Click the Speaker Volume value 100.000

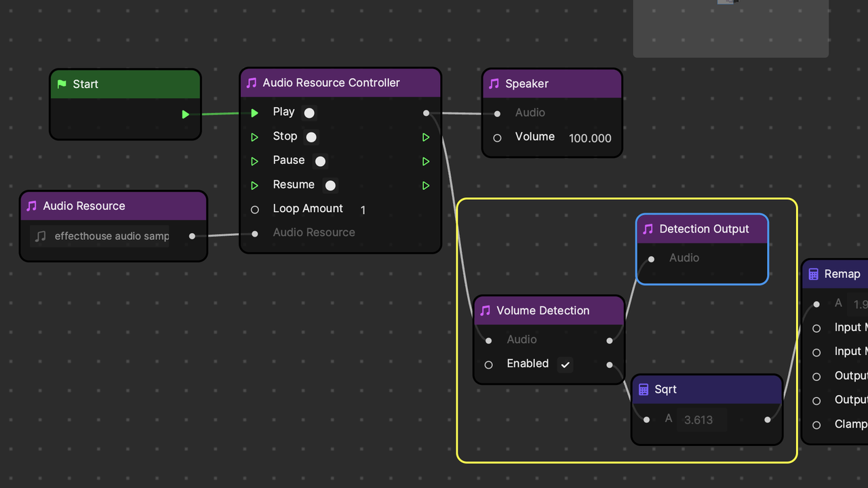click(x=590, y=138)
